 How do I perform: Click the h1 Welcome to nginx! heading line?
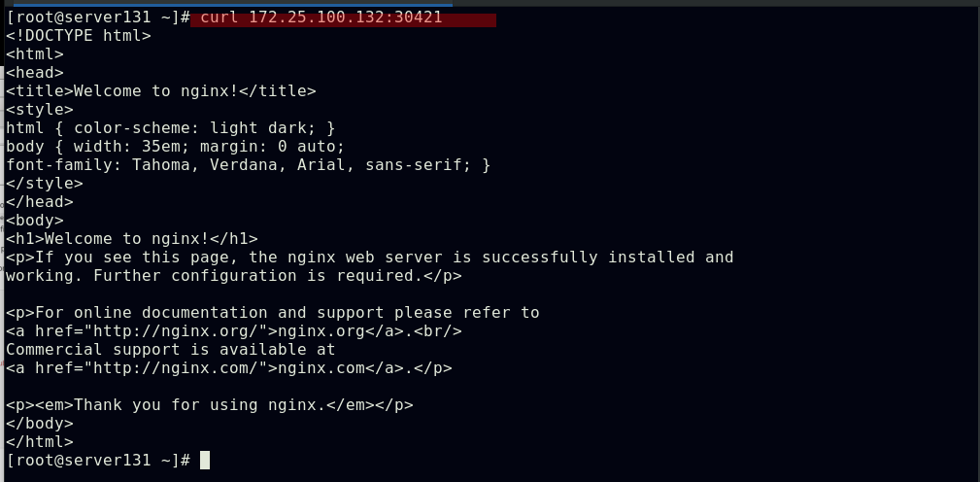[x=131, y=239]
